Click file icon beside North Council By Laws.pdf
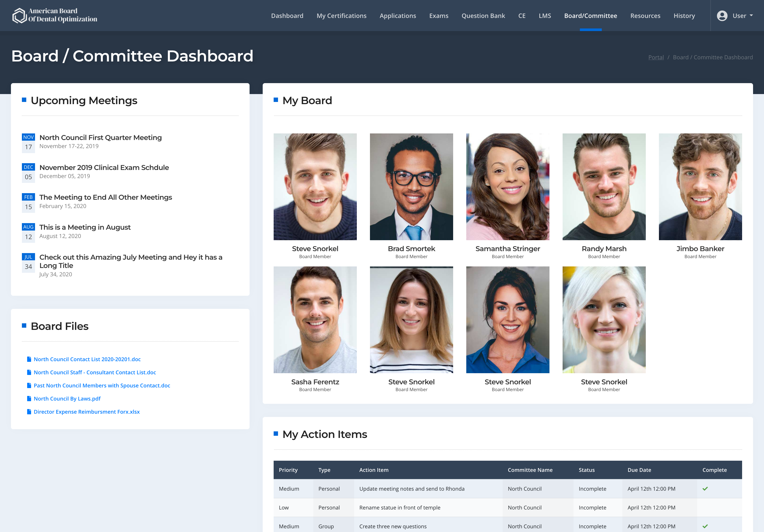 (x=29, y=398)
